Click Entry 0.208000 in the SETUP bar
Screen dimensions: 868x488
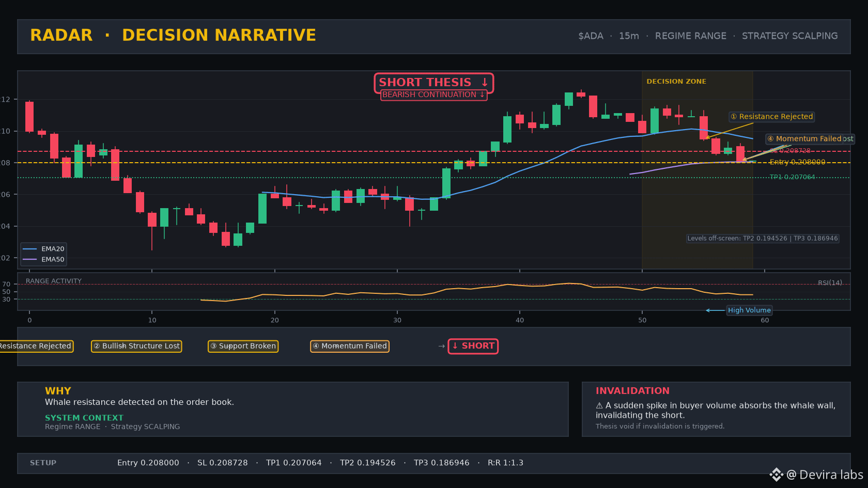coord(148,463)
